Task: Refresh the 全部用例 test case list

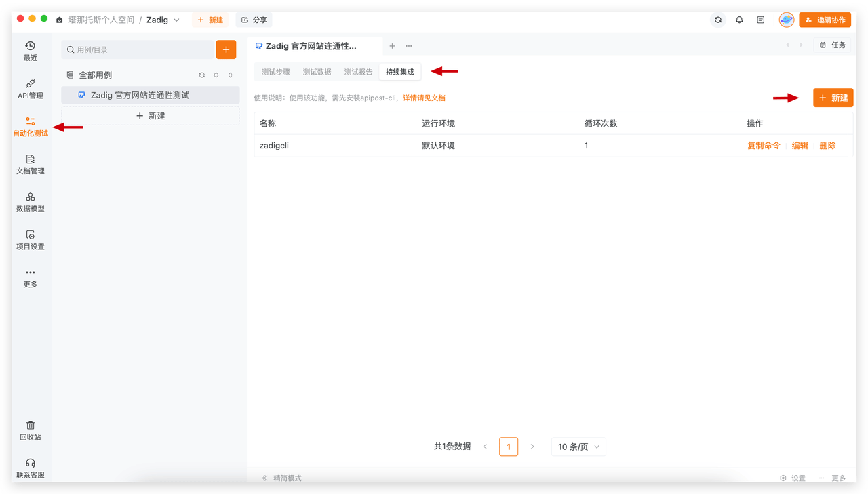Action: pyautogui.click(x=201, y=75)
